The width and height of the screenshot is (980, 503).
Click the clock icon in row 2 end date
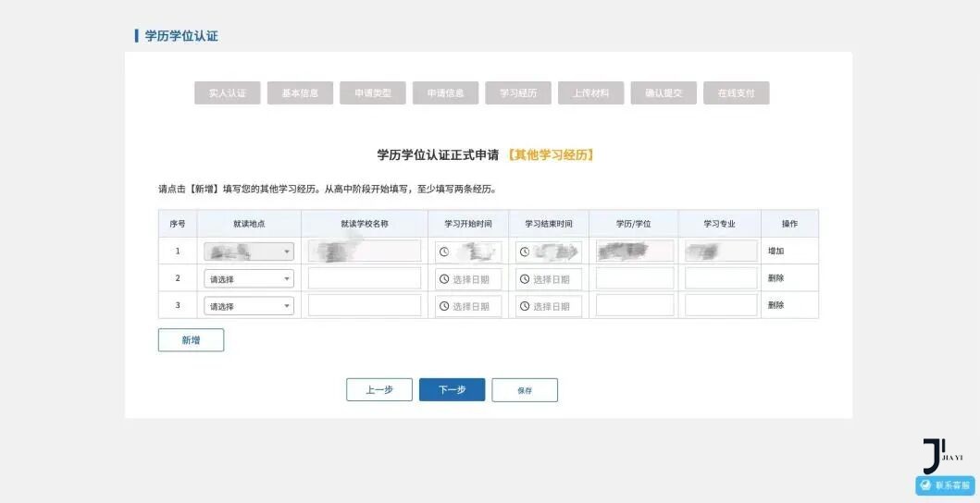[x=525, y=279]
